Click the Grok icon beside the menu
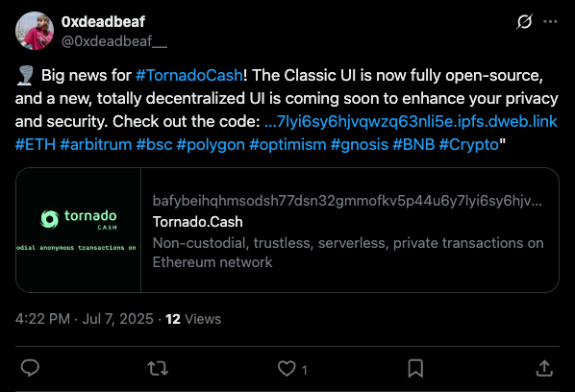 [524, 22]
